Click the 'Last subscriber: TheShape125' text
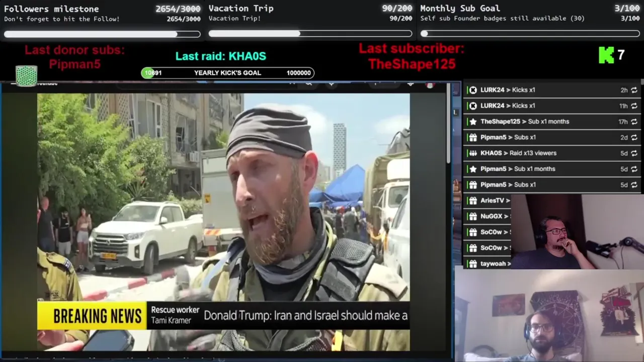644x362 pixels. click(412, 56)
